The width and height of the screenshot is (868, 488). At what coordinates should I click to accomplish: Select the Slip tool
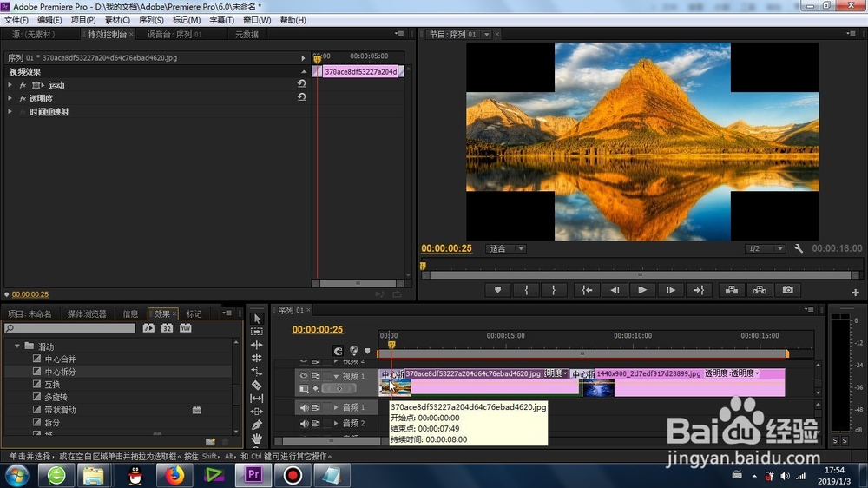(x=257, y=398)
